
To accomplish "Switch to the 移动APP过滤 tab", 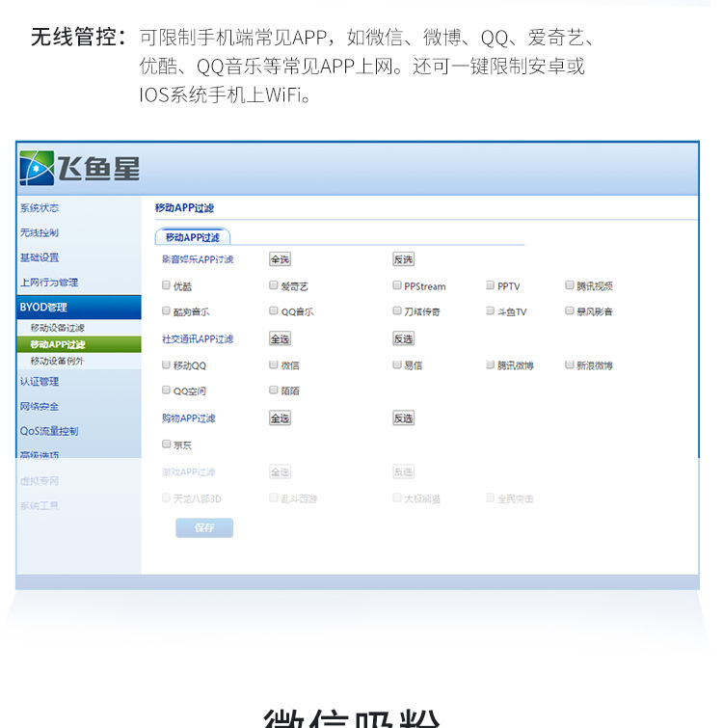I will tap(193, 237).
